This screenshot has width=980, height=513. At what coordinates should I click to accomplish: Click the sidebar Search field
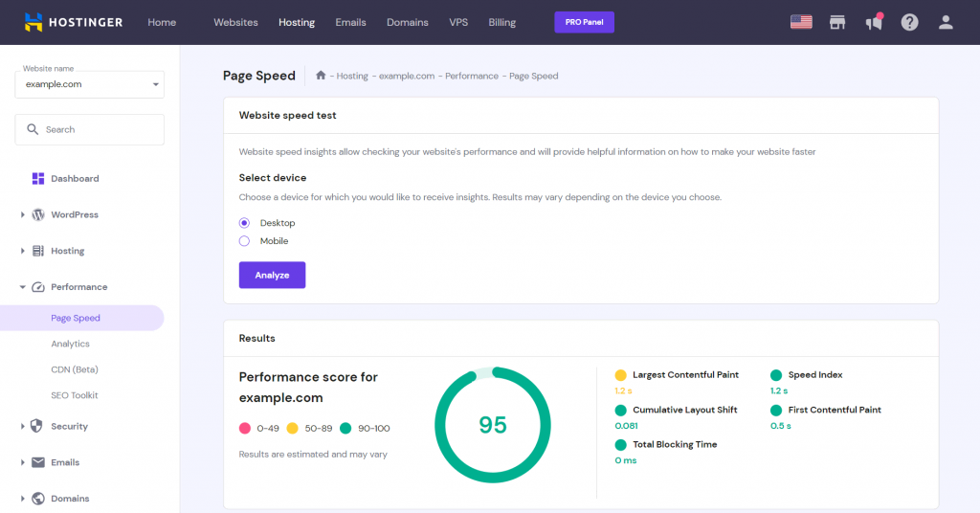pyautogui.click(x=90, y=129)
